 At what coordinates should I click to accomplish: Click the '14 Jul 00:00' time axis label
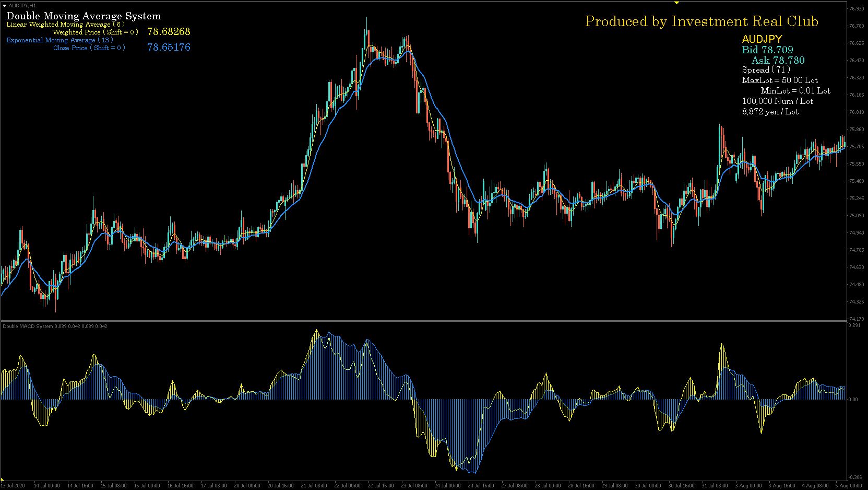coord(46,486)
